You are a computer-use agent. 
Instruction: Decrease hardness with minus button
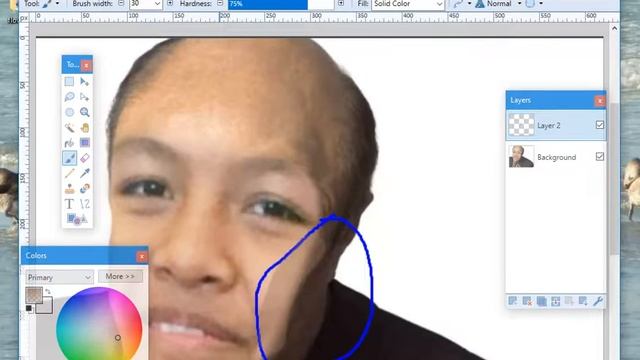(x=220, y=3)
